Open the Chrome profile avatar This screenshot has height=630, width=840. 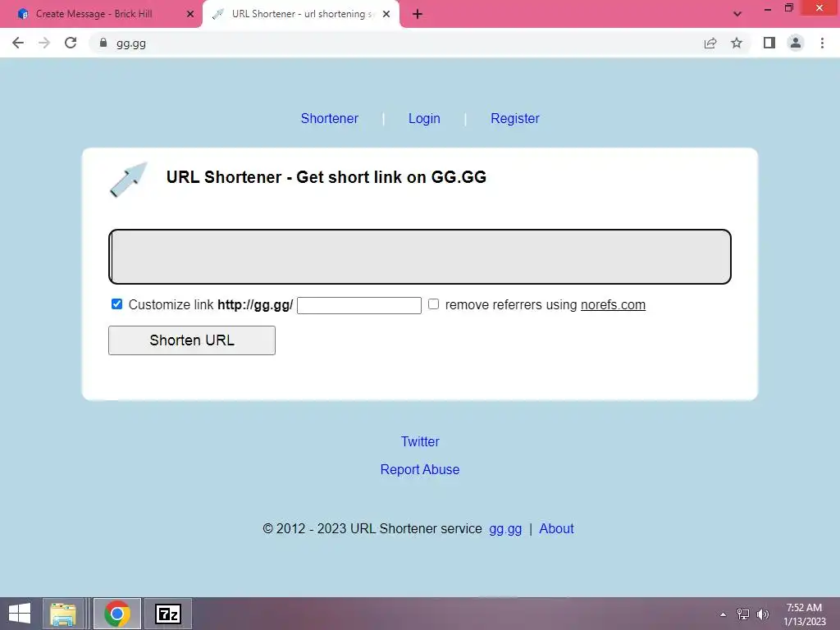[x=796, y=43]
